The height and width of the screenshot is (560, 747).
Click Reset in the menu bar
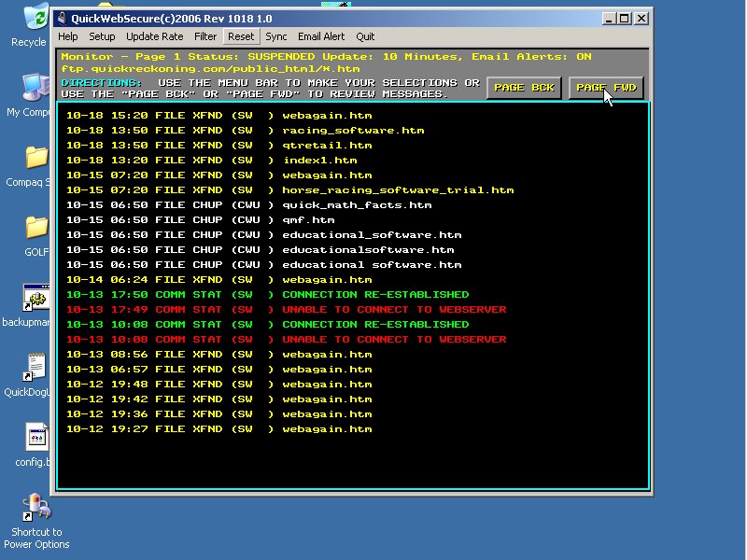pos(241,36)
